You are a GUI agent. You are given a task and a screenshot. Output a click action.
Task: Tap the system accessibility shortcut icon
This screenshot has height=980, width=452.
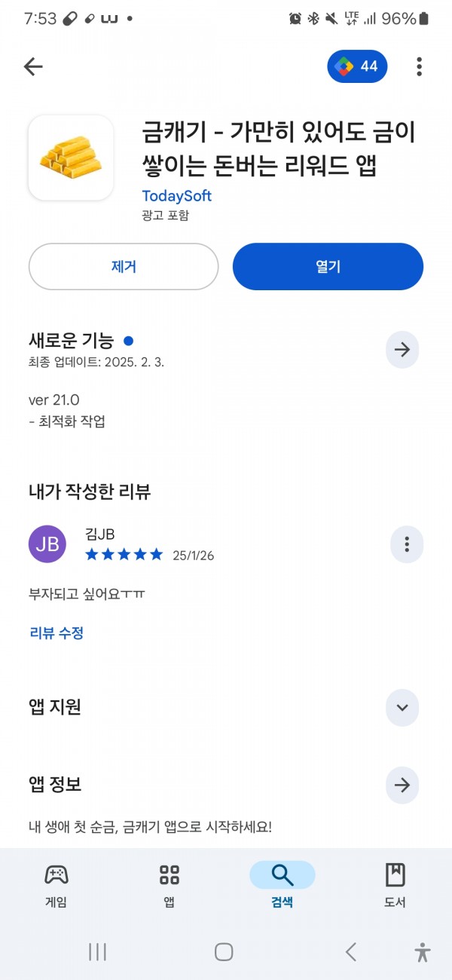pos(423,952)
